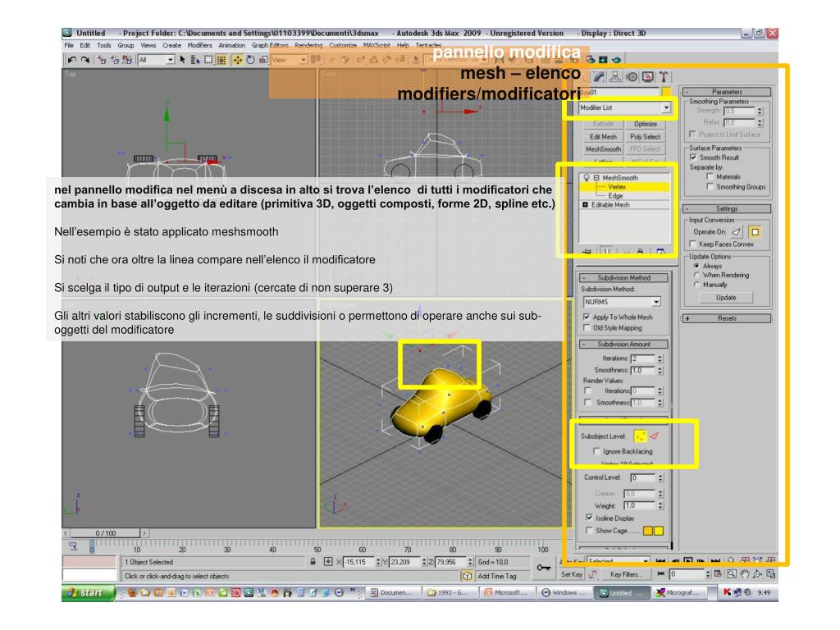840x630 pixels.
Task: Select the Edge subobject level icon
Action: pos(655,436)
